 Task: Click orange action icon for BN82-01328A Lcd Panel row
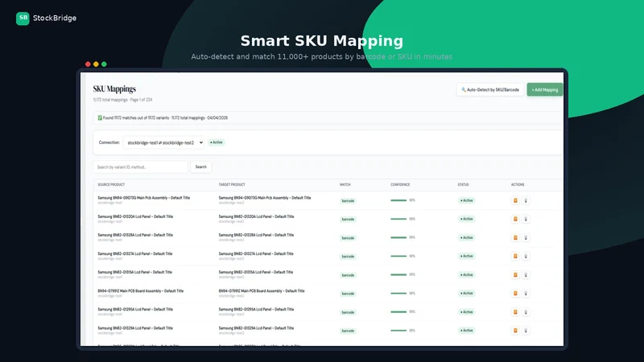(515, 237)
